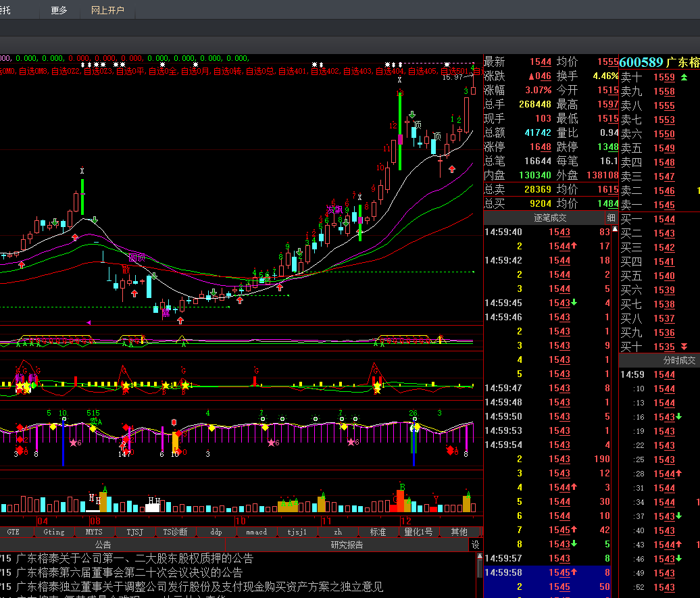Click the 外盘 138108 value
Viewport: 700px width, 598px height.
click(x=602, y=176)
